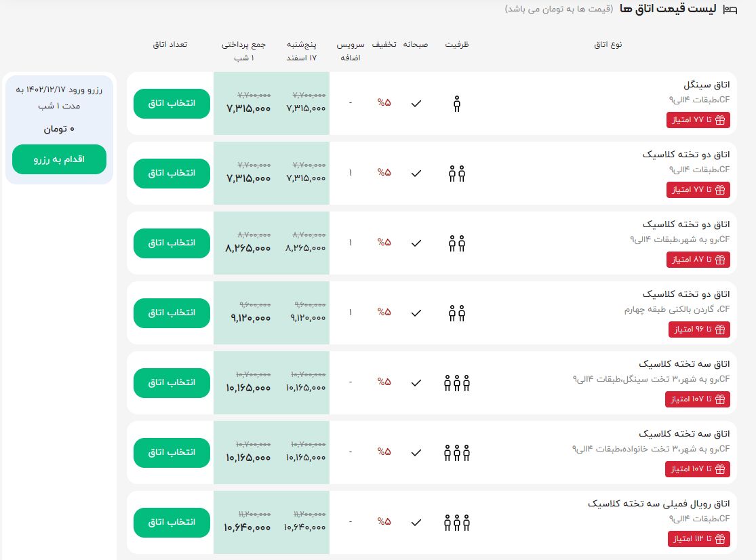Click the تا ۸۷ امتیاز badge
The height and width of the screenshot is (560, 756).
pos(698,260)
